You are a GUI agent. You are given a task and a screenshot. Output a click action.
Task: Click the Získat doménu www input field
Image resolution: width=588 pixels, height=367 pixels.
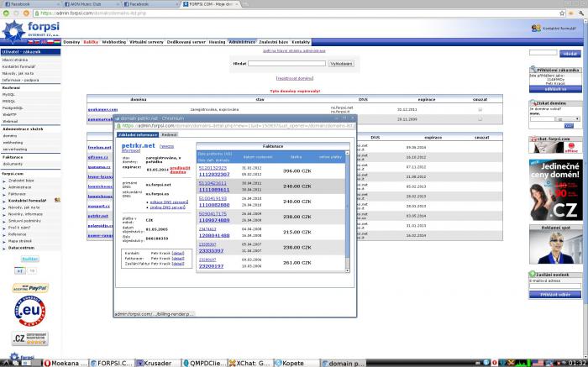pyautogui.click(x=543, y=119)
